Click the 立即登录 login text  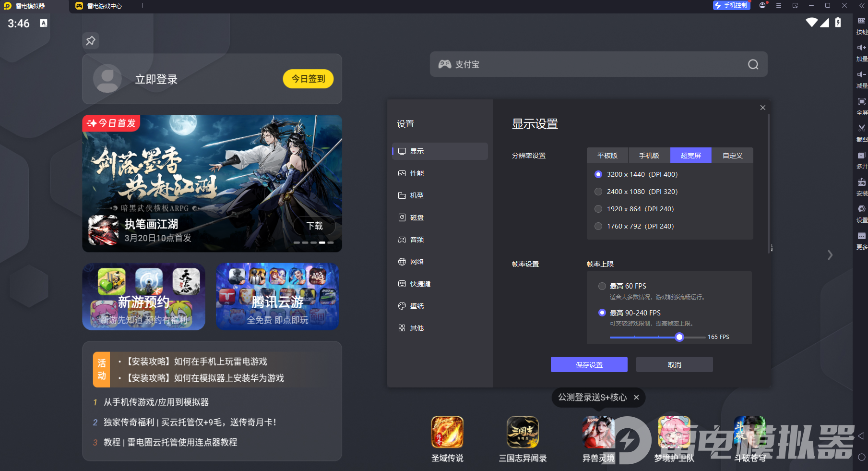tap(156, 79)
